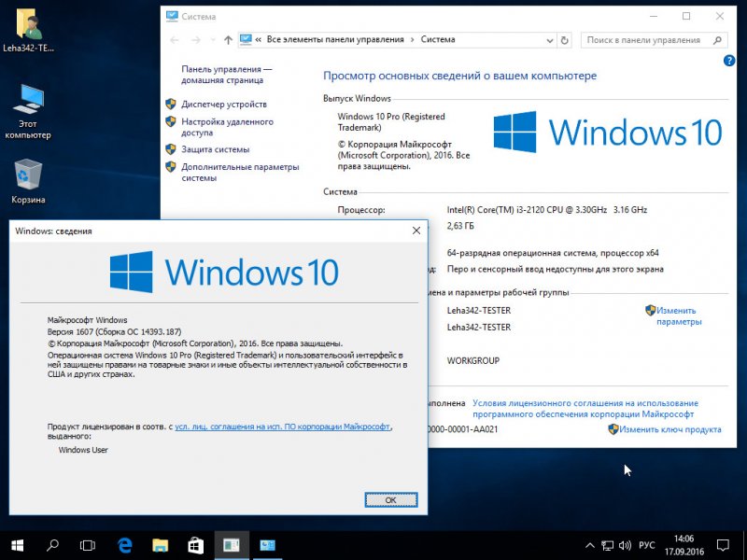Click the 'WORKGROUP' value text
Image resolution: width=747 pixels, height=560 pixels.
473,360
